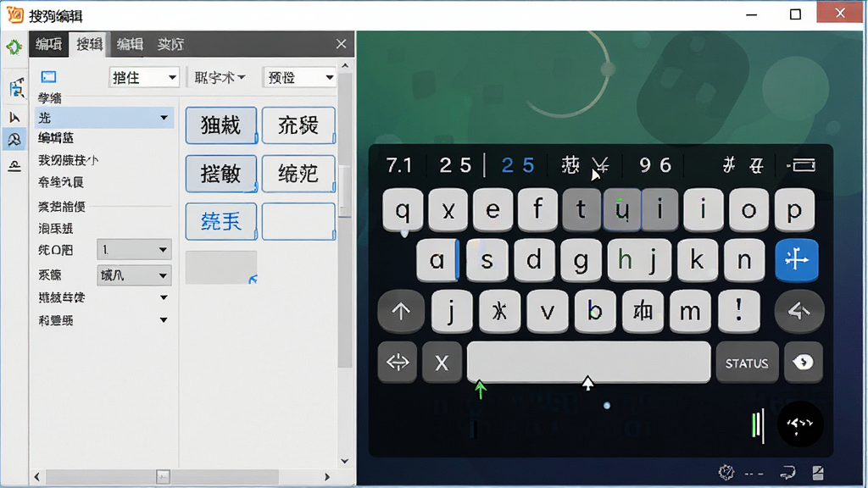The image size is (868, 488).
Task: Choose the "7.1" candidate on the keyboard bar
Action: click(x=399, y=165)
